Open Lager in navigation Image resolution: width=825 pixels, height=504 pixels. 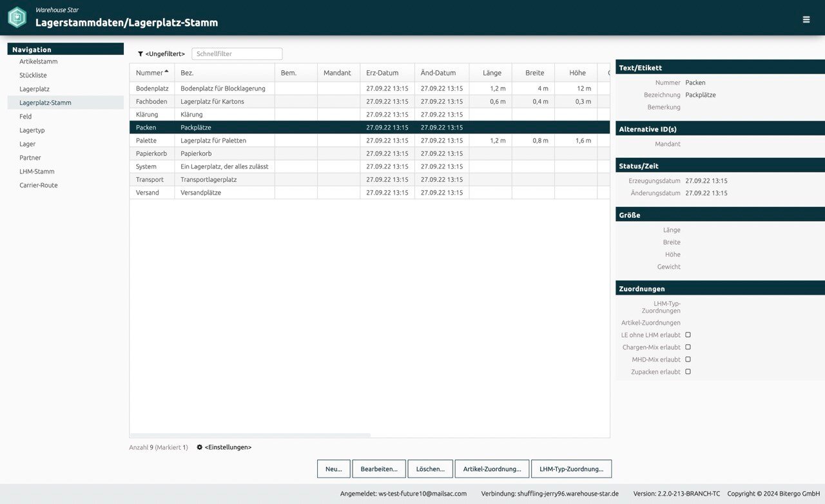click(x=66, y=144)
